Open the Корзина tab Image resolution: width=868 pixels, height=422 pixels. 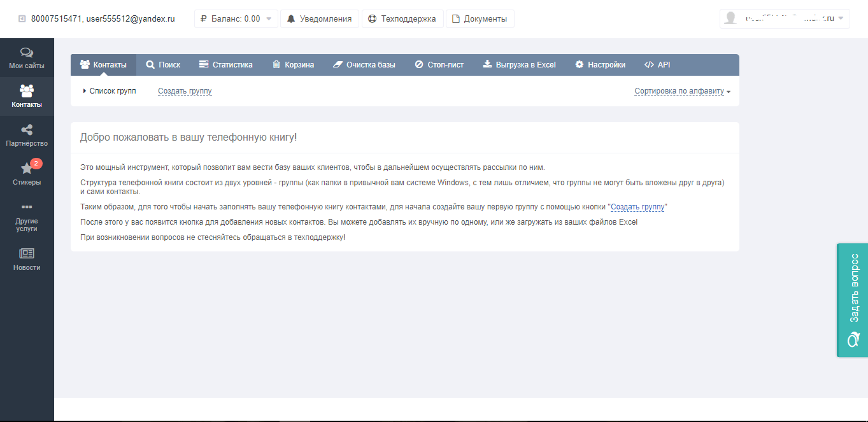293,65
